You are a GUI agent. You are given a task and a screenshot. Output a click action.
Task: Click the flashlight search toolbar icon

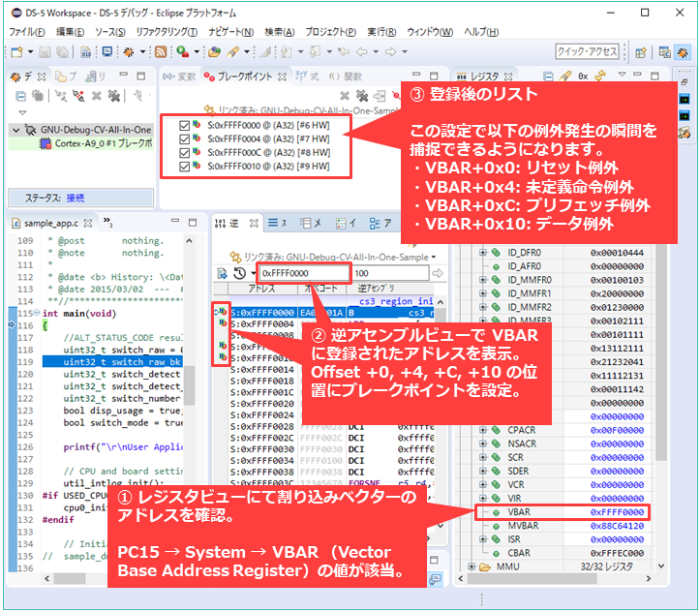click(232, 51)
